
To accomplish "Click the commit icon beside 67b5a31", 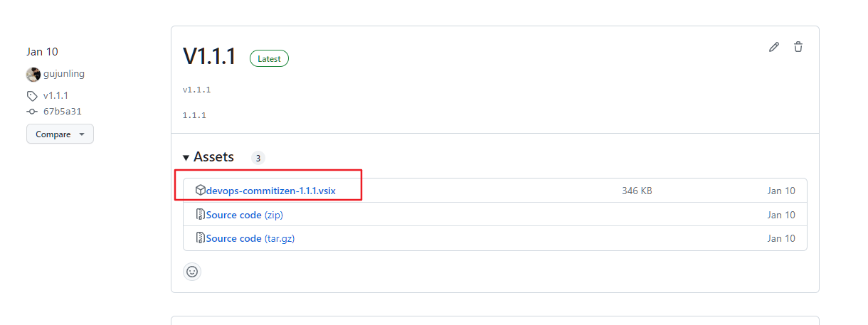I will pyautogui.click(x=32, y=112).
